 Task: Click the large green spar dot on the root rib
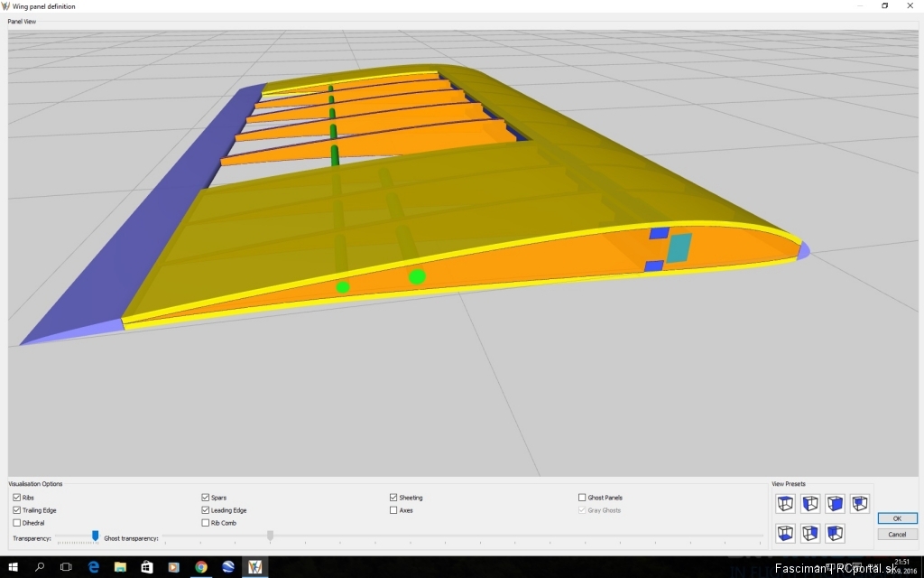[x=417, y=276]
